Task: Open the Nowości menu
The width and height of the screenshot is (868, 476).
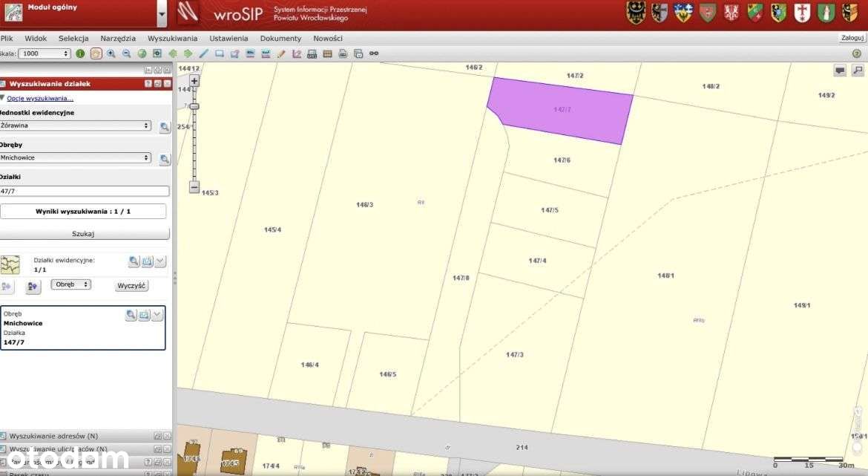Action: [328, 38]
